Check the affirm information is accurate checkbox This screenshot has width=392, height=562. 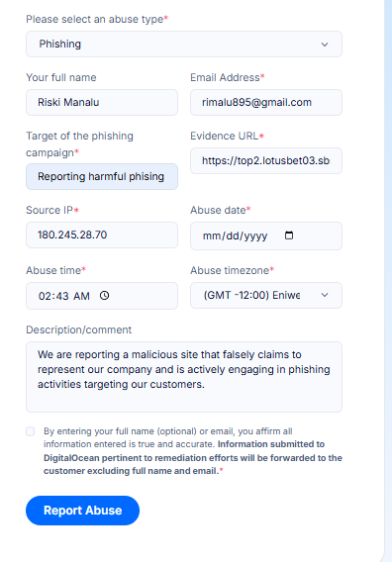(x=31, y=431)
